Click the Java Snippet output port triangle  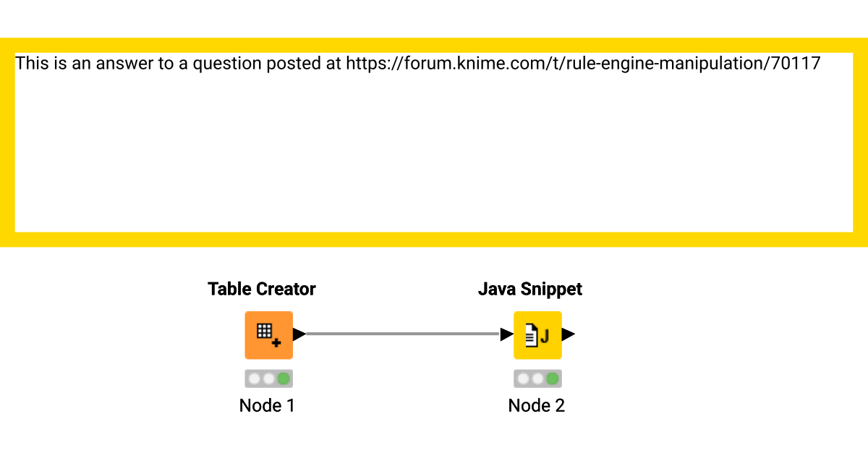coord(569,334)
